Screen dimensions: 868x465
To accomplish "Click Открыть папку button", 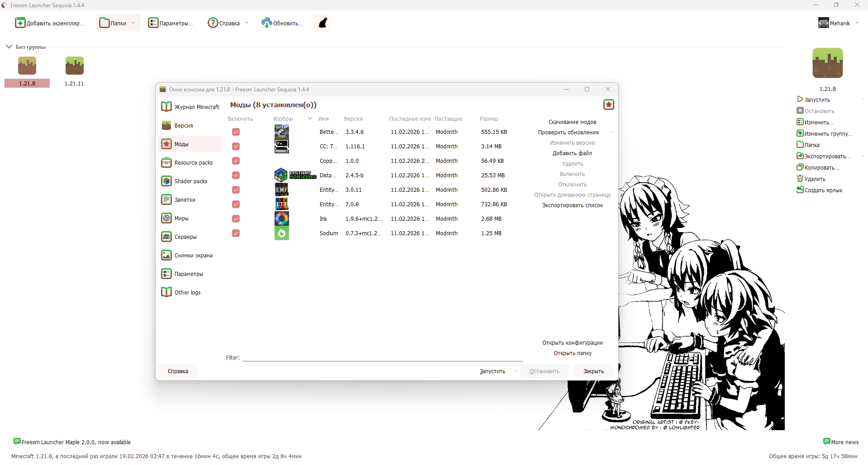I will (572, 353).
